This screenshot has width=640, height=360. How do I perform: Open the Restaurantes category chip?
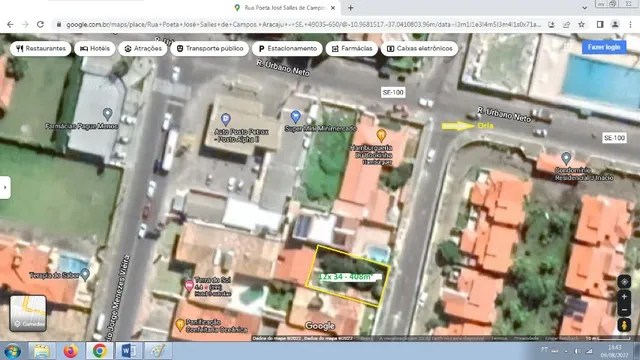click(x=40, y=49)
